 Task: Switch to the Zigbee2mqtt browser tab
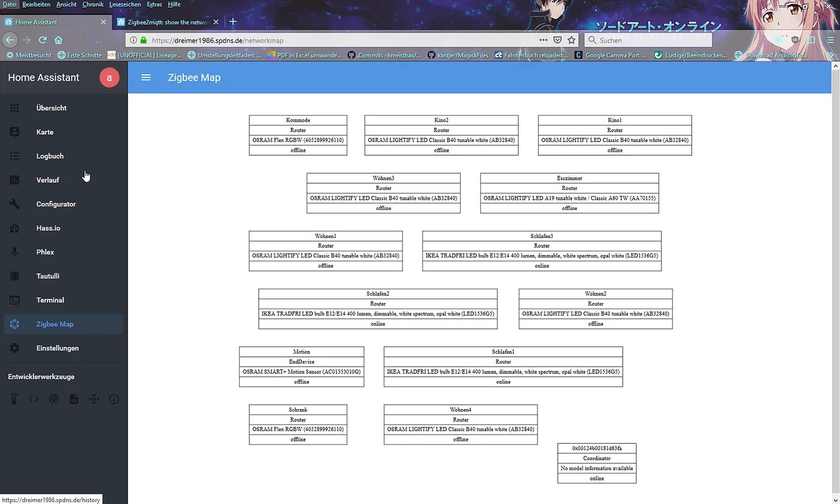[167, 22]
